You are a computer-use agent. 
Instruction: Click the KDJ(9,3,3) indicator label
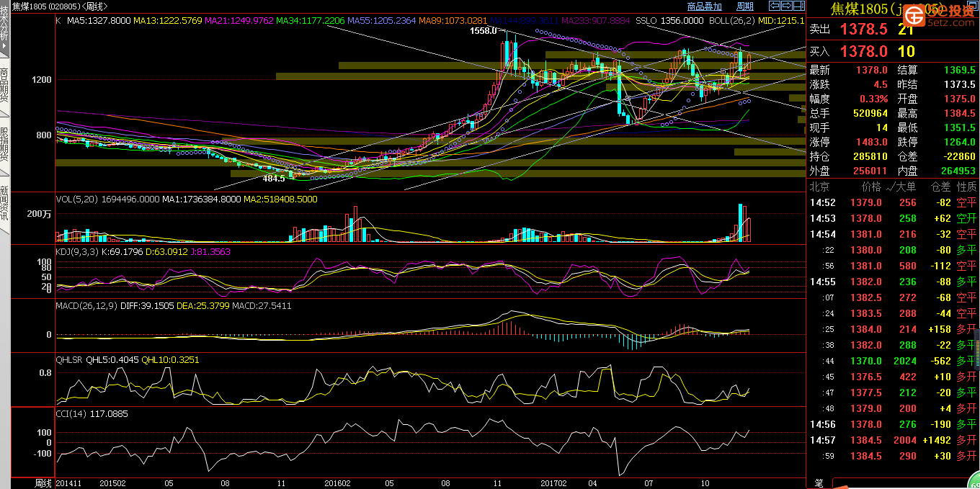(76, 251)
